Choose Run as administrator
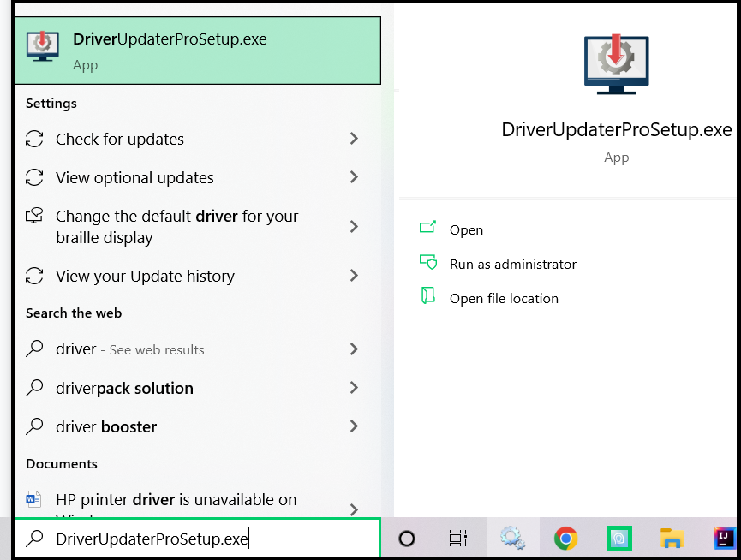 click(513, 264)
